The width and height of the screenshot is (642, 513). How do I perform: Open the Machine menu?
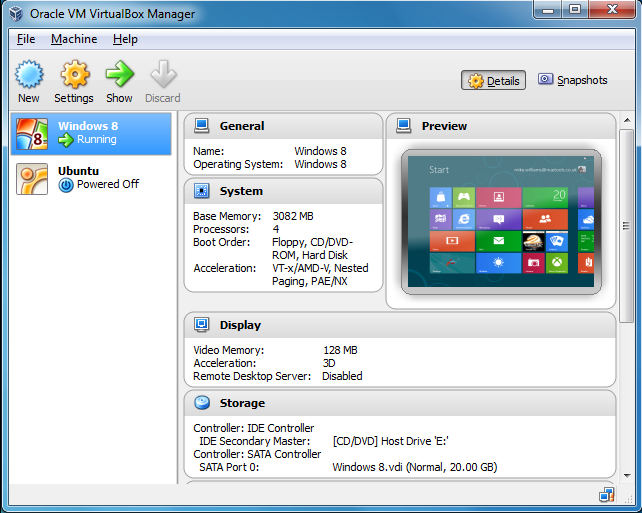pyautogui.click(x=74, y=39)
